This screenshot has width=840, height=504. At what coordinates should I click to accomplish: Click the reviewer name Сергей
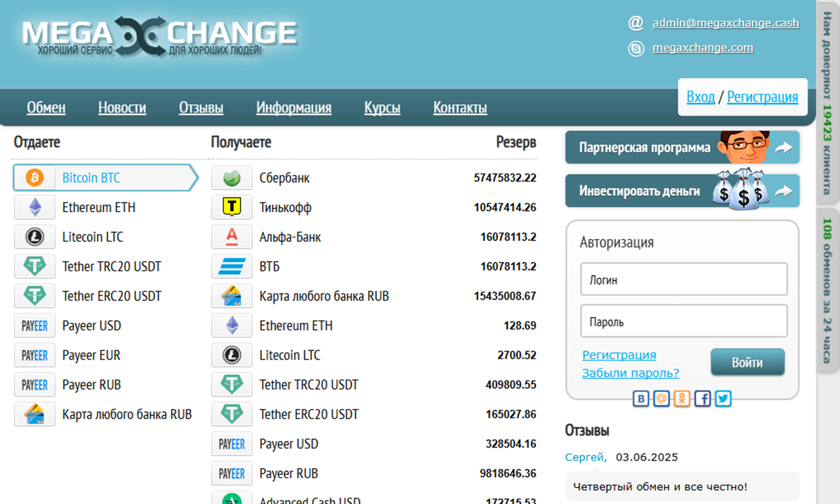[586, 457]
